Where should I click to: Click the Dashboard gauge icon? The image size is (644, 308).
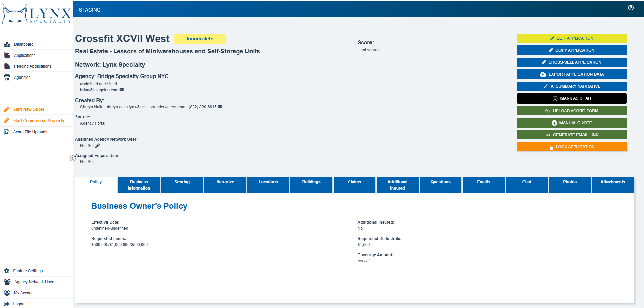tap(7, 44)
